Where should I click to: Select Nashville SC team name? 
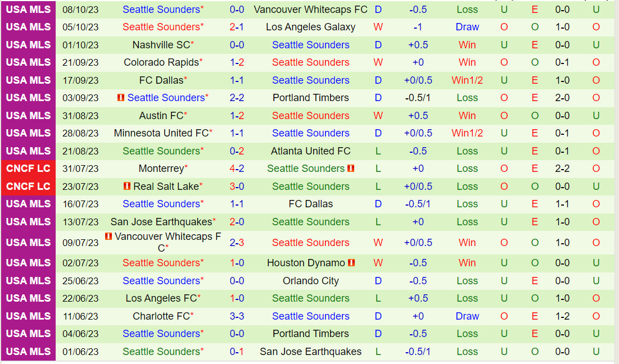[x=161, y=44]
